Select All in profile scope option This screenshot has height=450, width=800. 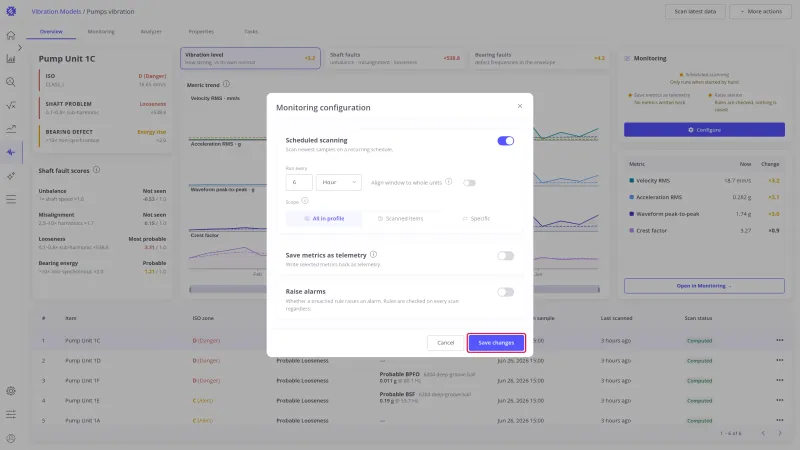(324, 218)
